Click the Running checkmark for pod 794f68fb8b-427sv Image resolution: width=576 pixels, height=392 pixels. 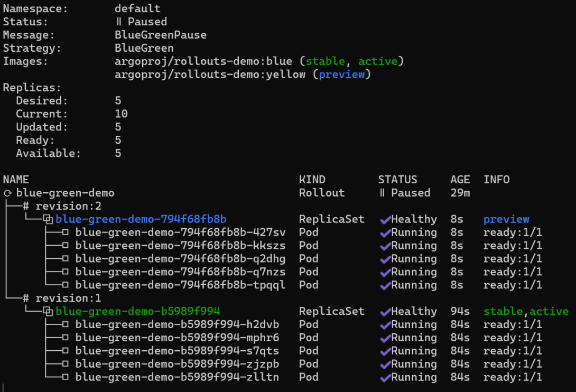coord(385,232)
